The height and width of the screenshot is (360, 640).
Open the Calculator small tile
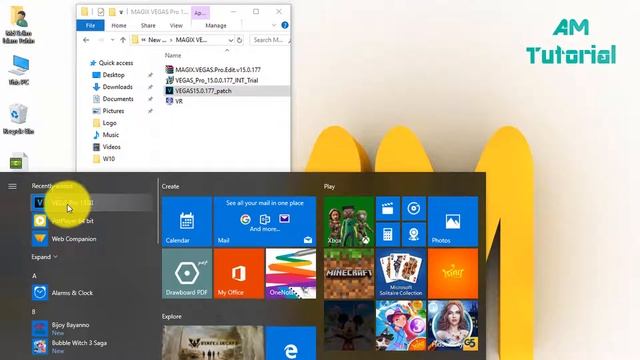pos(387,235)
